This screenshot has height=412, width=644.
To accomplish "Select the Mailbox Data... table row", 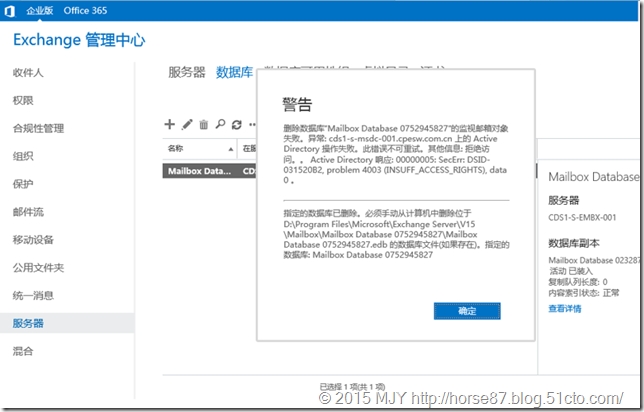I will (200, 171).
